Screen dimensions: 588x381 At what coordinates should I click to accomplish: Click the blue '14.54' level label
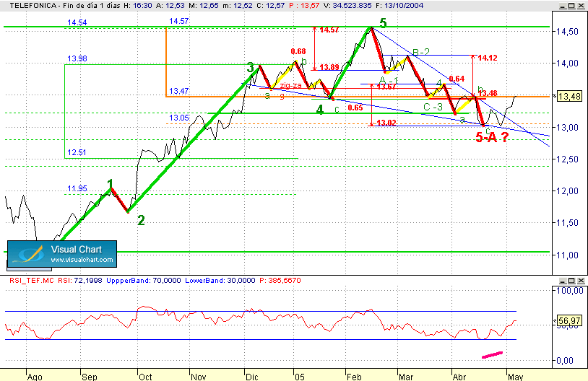[77, 22]
